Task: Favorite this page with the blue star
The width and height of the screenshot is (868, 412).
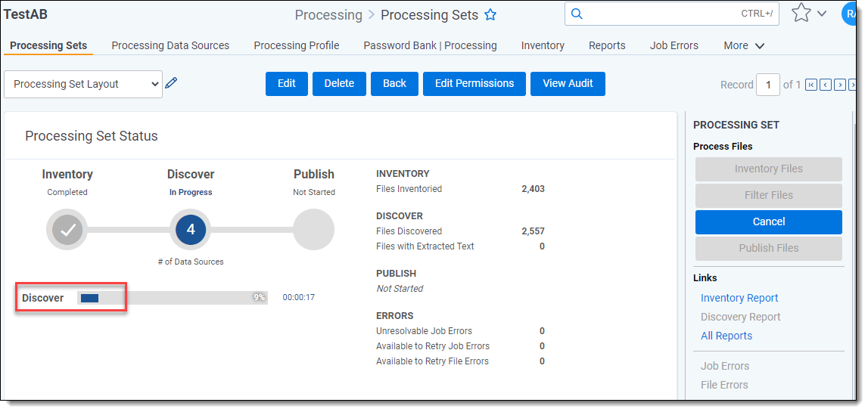Action: click(x=490, y=15)
